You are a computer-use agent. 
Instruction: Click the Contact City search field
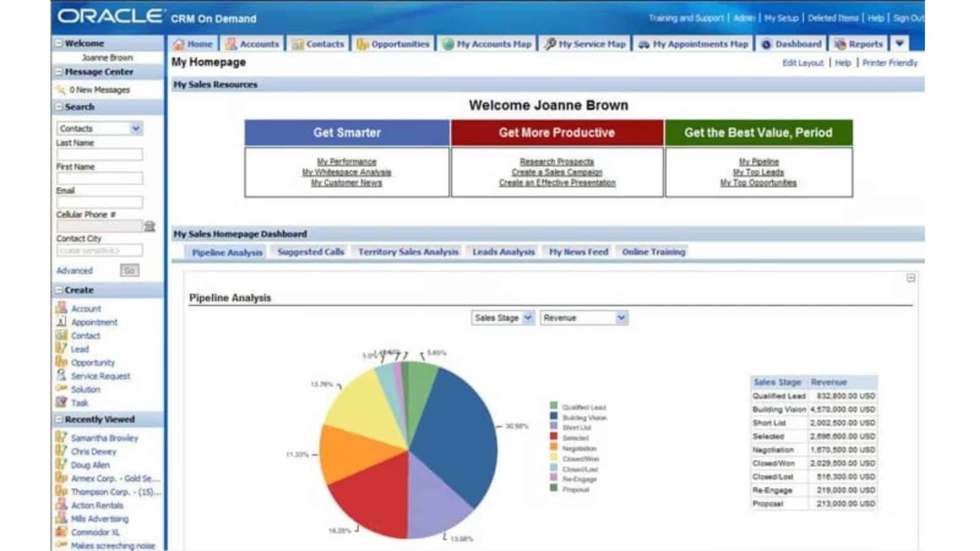pyautogui.click(x=100, y=251)
